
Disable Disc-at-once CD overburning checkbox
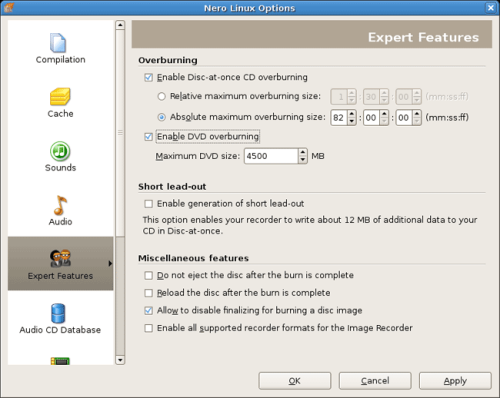[148, 78]
